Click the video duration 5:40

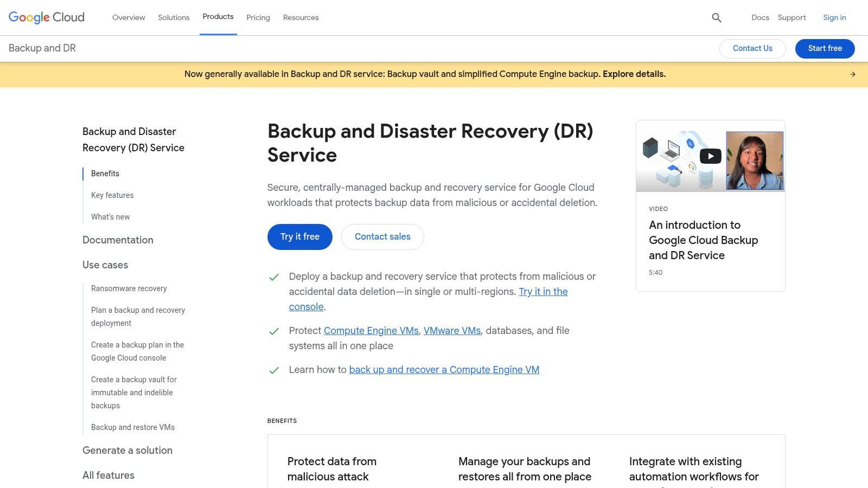[x=656, y=273]
